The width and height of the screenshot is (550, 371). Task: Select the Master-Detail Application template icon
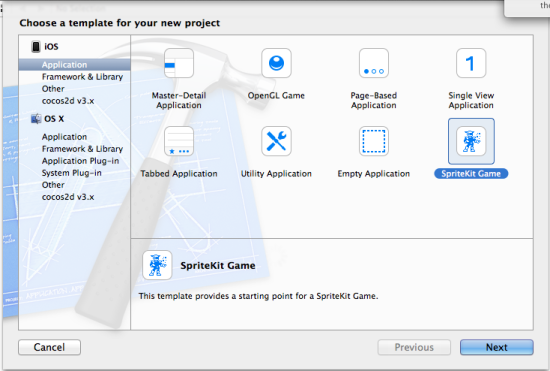click(179, 63)
